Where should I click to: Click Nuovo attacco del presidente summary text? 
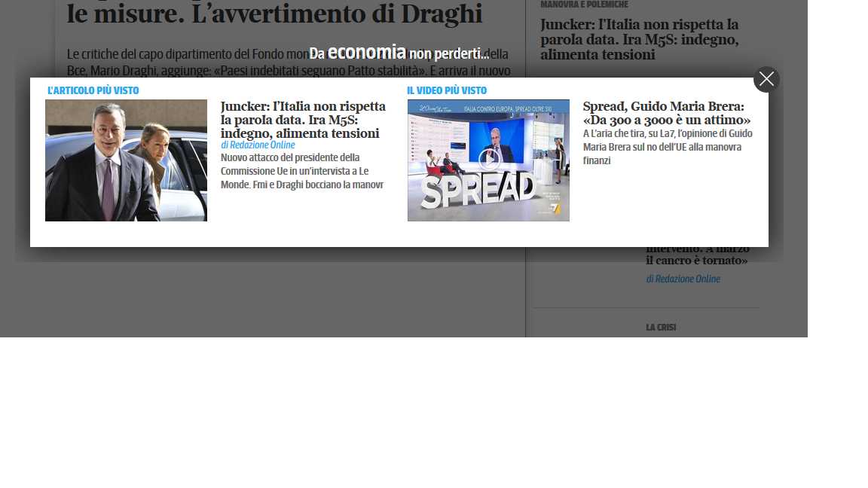(302, 171)
